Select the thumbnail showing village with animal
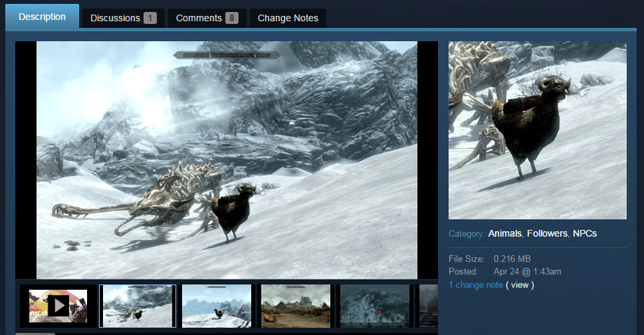 tap(295, 306)
